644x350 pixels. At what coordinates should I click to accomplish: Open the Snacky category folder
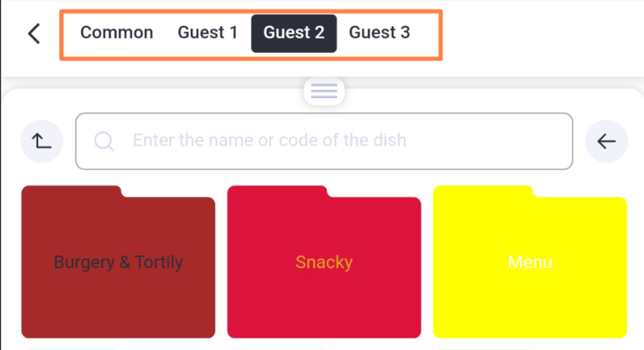tap(324, 262)
